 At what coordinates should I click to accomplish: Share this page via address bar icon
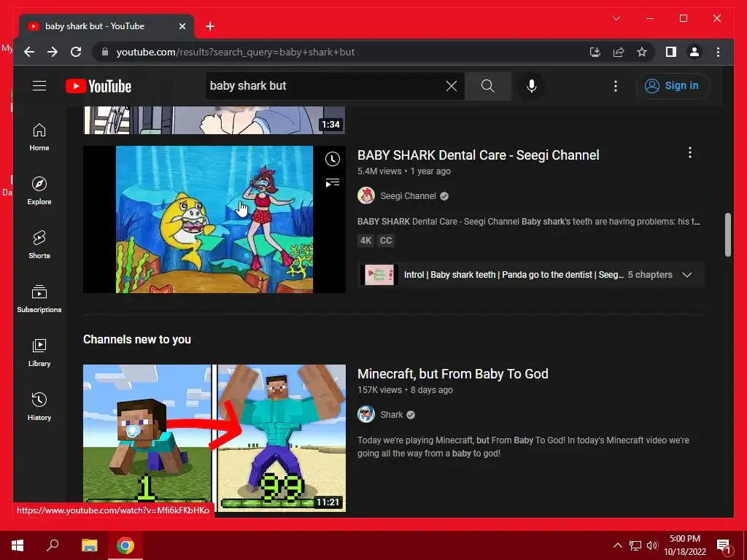click(x=619, y=52)
